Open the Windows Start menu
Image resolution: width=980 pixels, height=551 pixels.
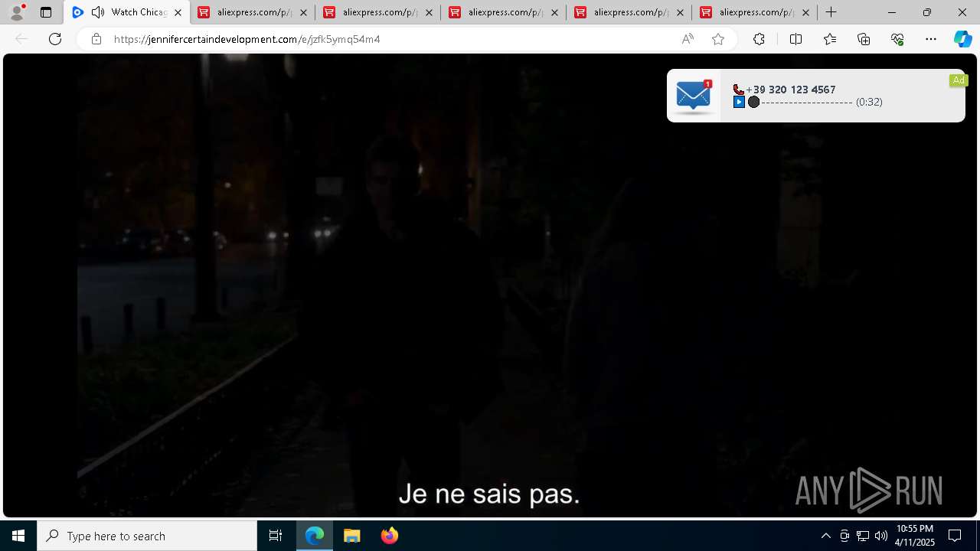pos(18,536)
